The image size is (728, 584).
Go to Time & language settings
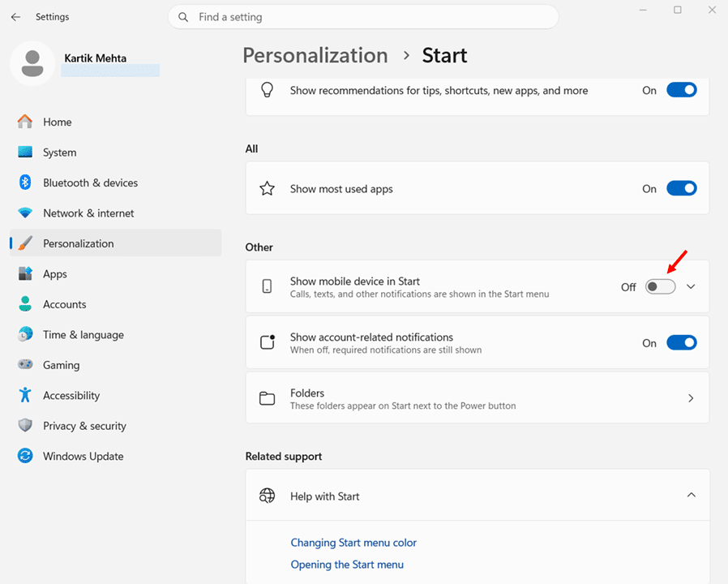(83, 335)
